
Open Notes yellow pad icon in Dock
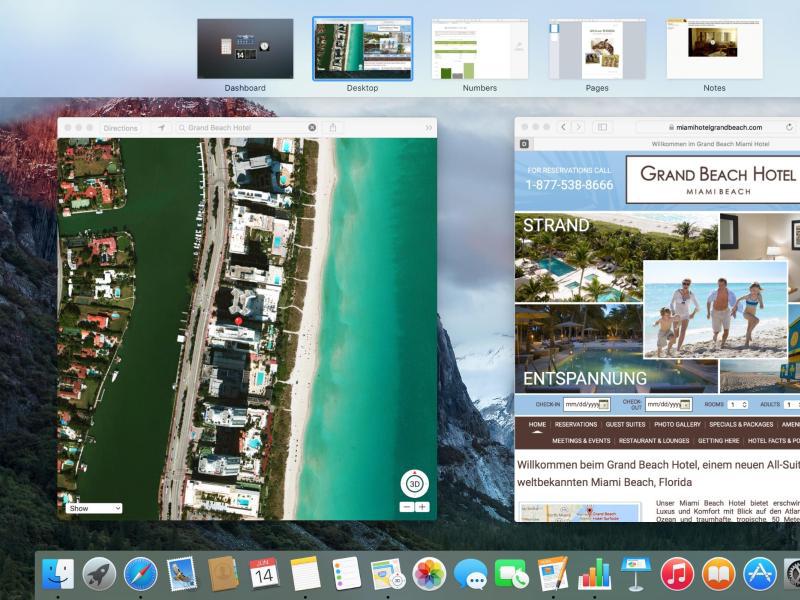pyautogui.click(x=305, y=573)
